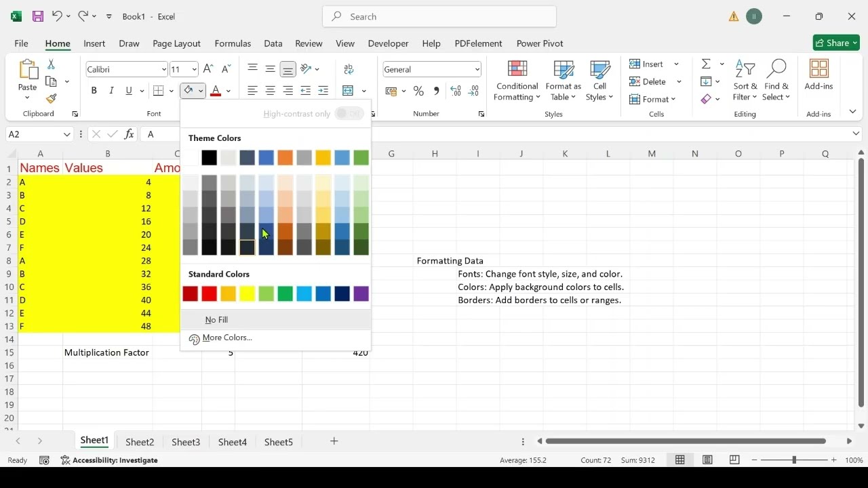
Task: Open Format as Table gallery
Action: [564, 81]
